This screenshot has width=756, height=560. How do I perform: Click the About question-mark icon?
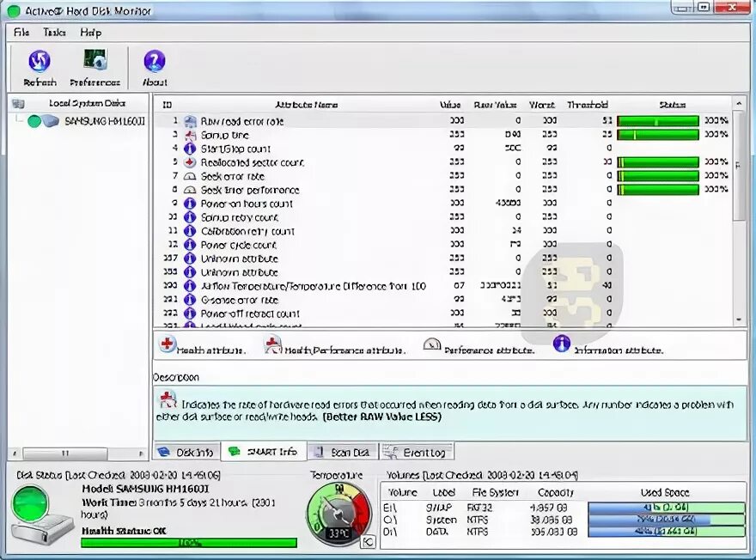point(155,61)
